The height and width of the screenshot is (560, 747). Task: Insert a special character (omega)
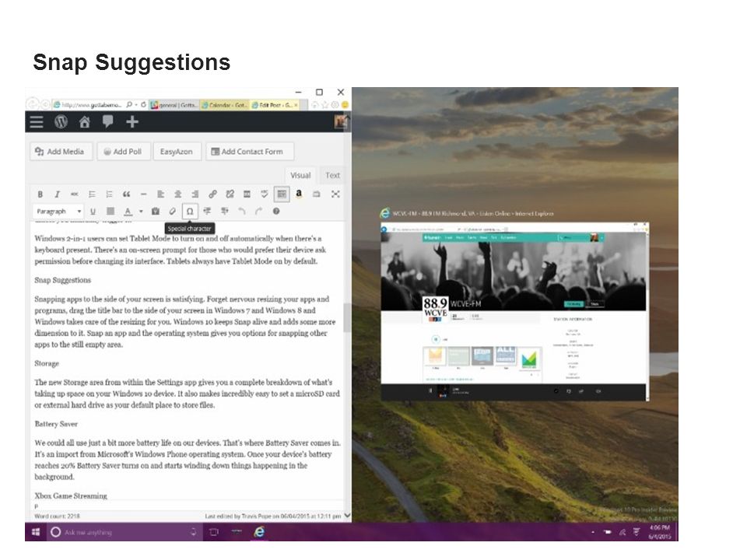tap(190, 212)
